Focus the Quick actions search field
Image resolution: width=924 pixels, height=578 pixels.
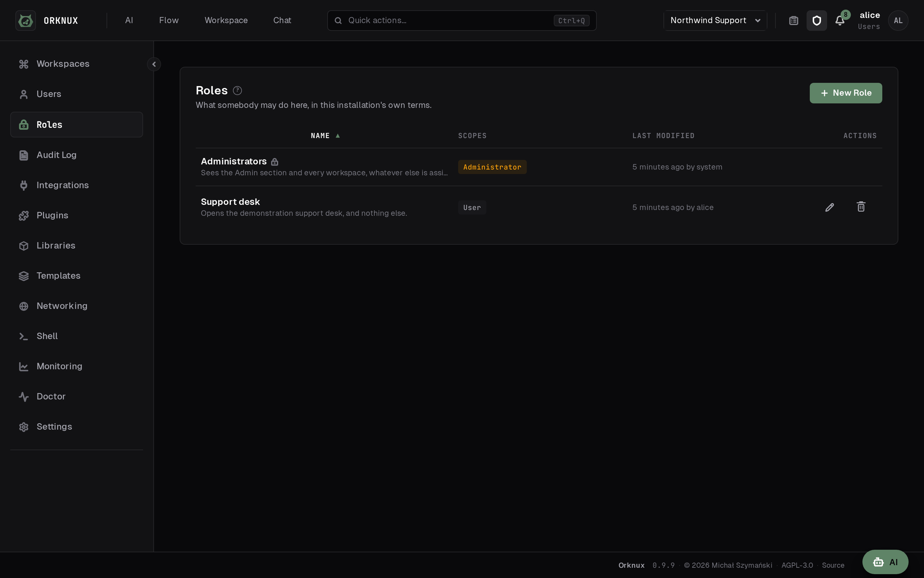[462, 21]
